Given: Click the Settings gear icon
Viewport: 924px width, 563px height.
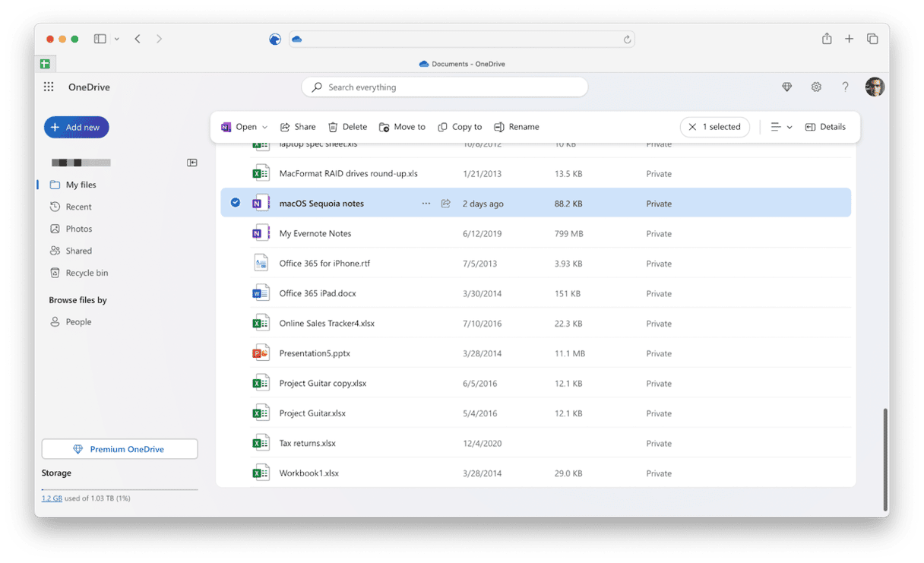Looking at the screenshot, I should click(x=816, y=87).
